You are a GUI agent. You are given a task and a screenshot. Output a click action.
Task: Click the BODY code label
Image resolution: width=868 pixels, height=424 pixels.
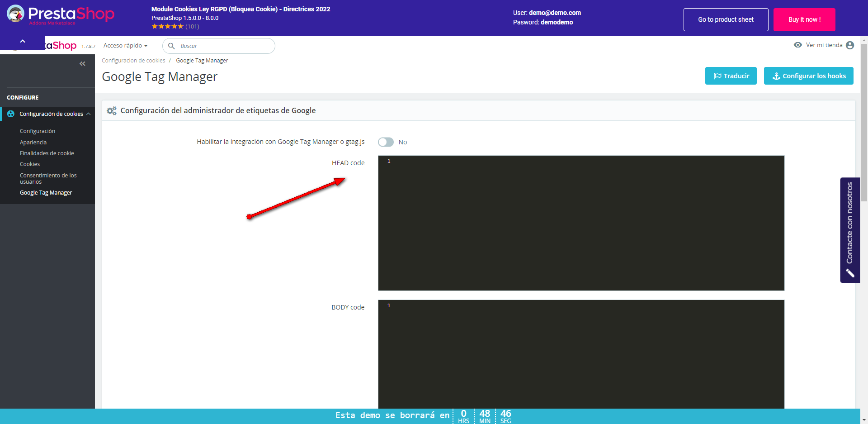pos(348,307)
